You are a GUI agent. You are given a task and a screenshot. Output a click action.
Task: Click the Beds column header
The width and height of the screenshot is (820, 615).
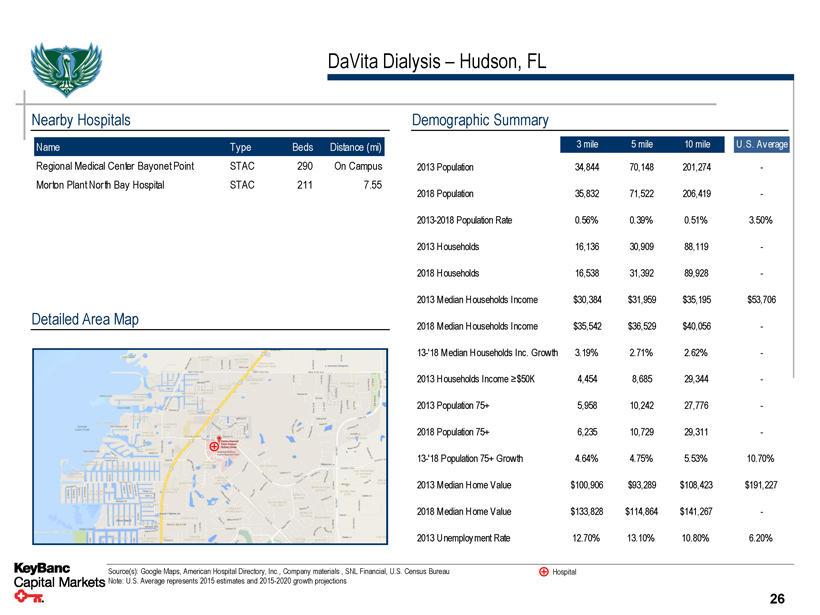point(303,147)
